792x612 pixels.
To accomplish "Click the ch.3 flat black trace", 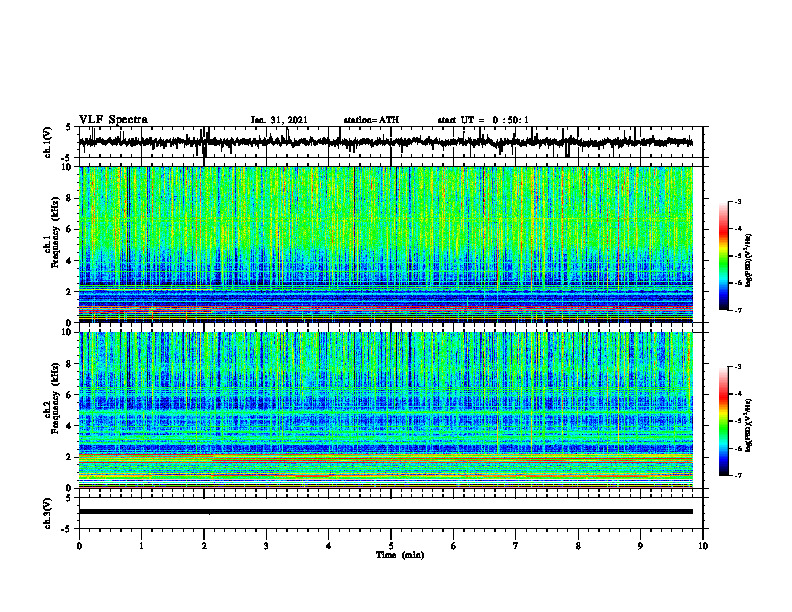I will (386, 512).
